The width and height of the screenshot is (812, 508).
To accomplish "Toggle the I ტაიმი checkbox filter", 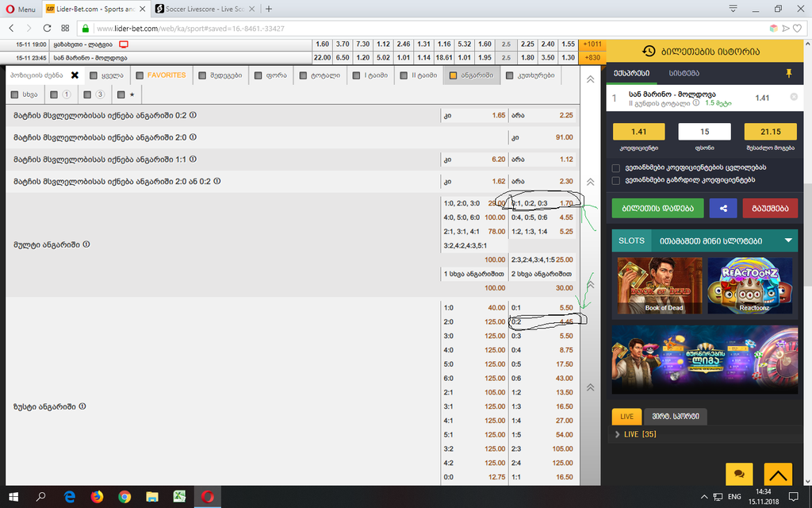I will click(x=356, y=75).
